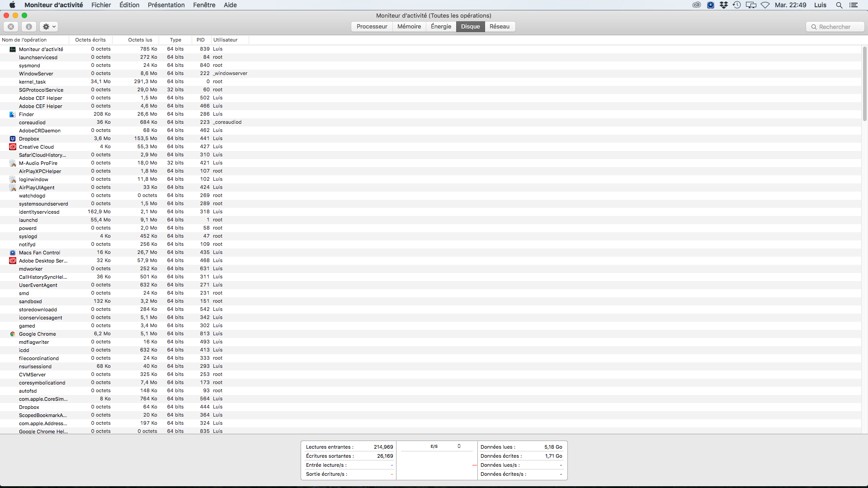868x488 pixels.
Task: Click the Creative Cloud menu bar icon
Action: (697, 5)
